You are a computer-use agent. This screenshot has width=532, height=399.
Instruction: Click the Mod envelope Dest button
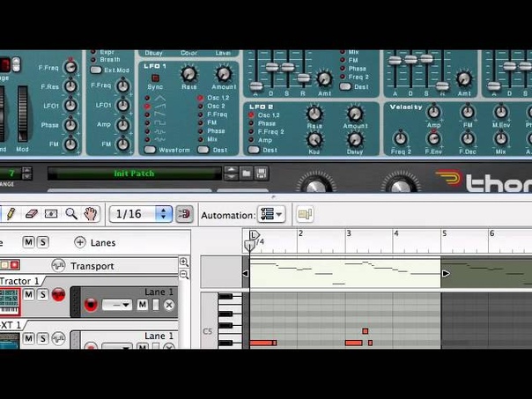(345, 86)
